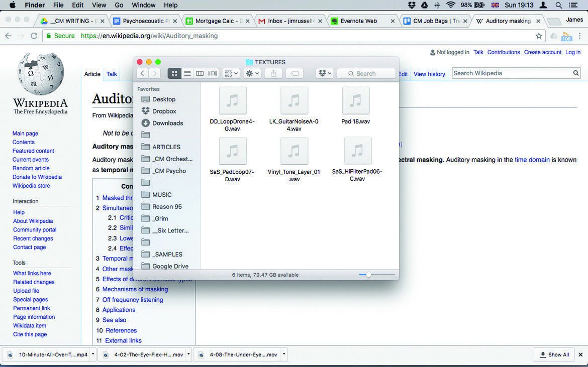Click the Create account link

[543, 52]
